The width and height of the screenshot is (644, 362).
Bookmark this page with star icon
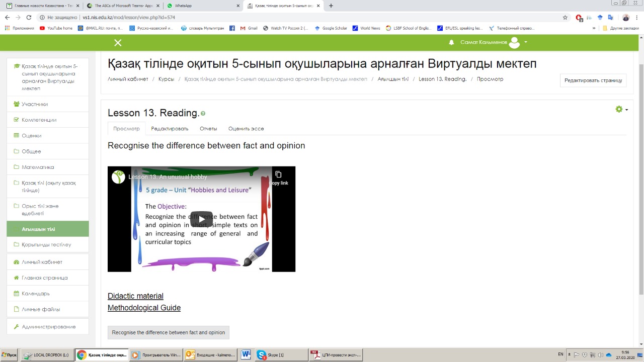click(x=565, y=17)
